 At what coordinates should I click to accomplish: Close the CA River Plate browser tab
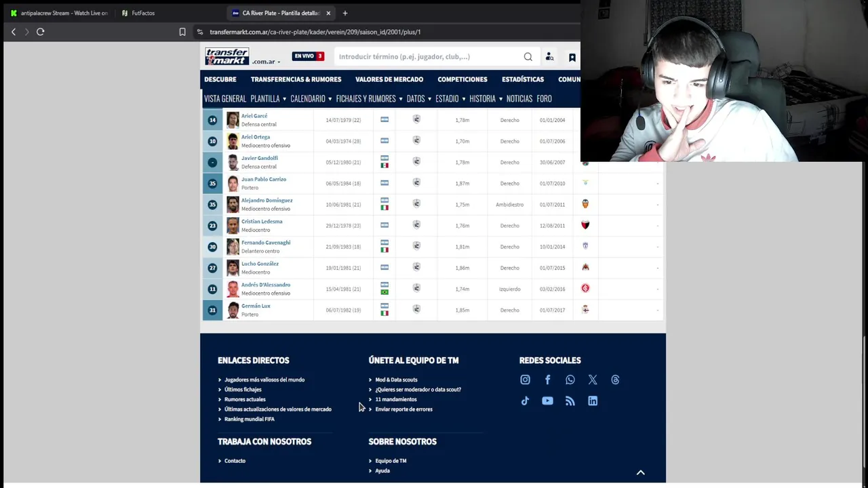[x=328, y=13]
